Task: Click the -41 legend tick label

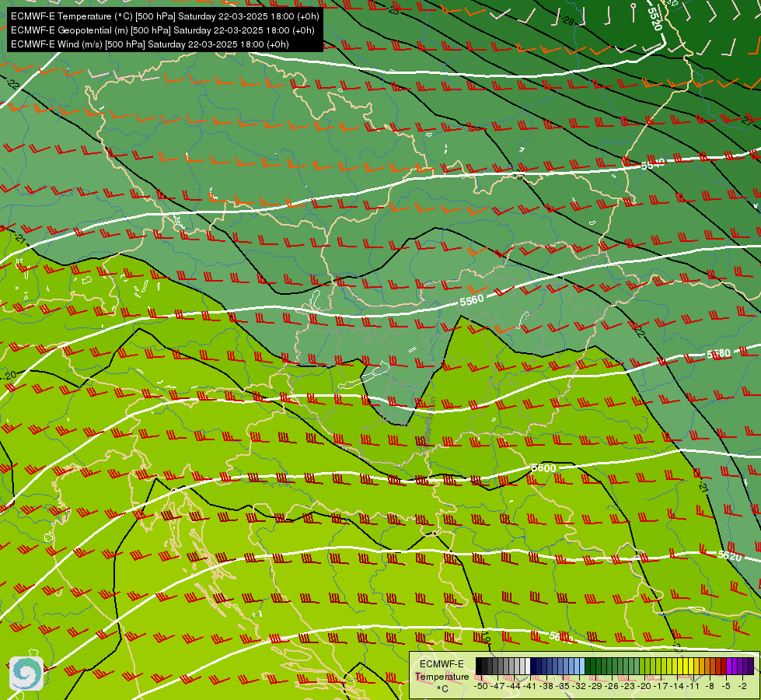Action: 530,686
